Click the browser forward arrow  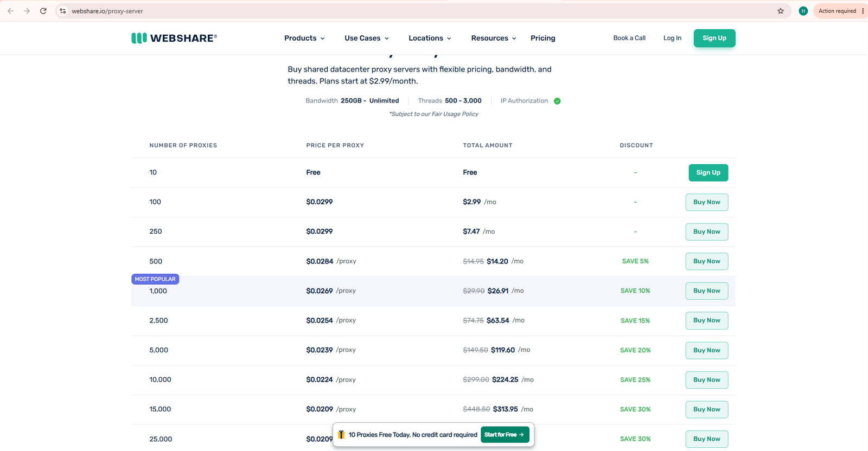27,11
